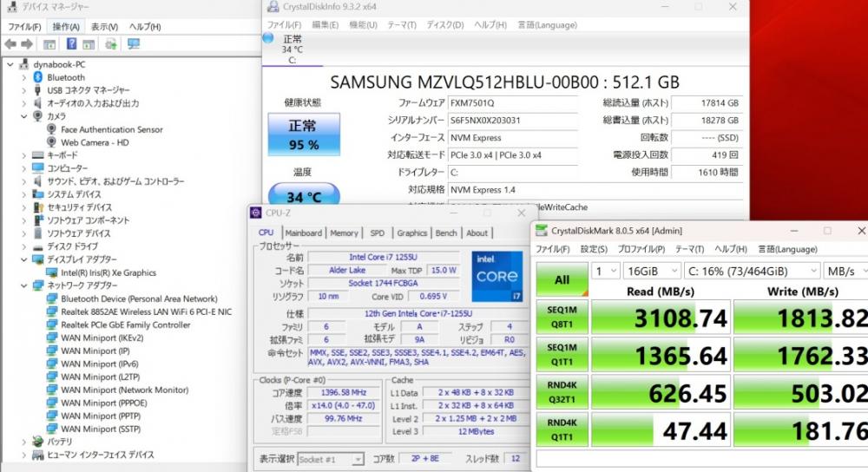Collapse the dynabook-PC root node
Viewport: 868px width, 472px height.
(x=10, y=64)
